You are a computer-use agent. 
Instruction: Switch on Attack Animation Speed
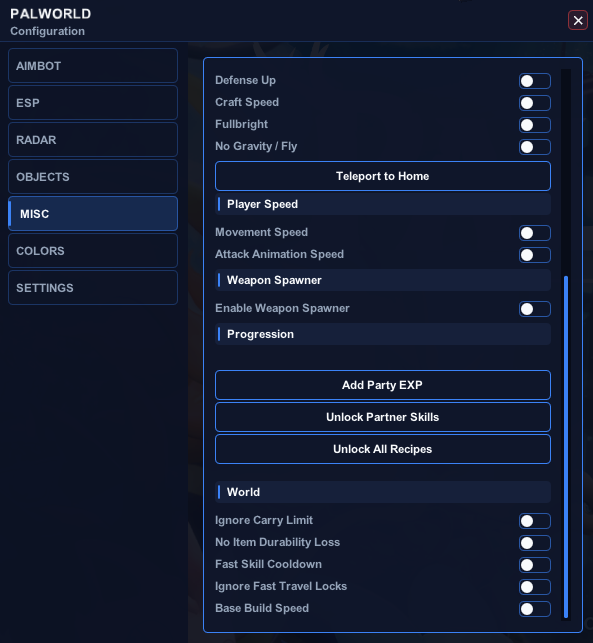534,255
